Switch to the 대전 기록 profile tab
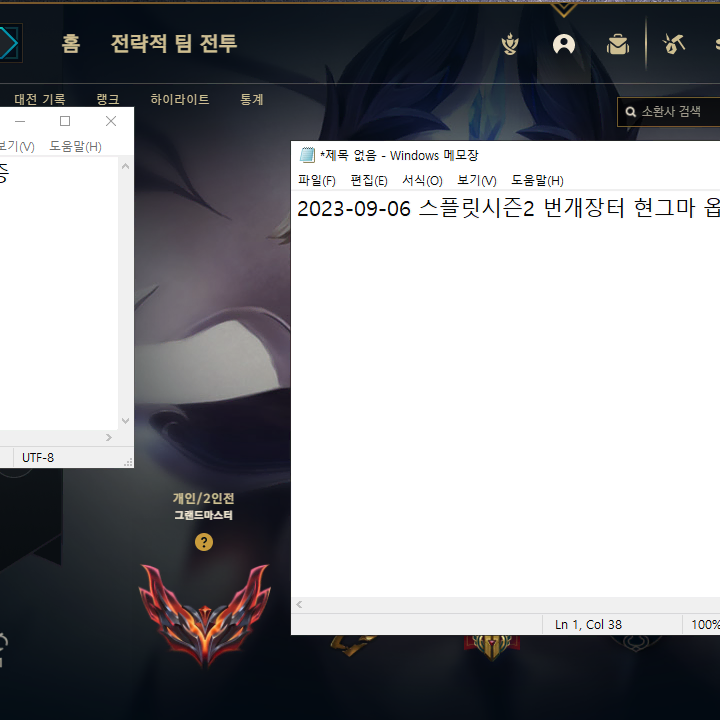This screenshot has width=720, height=720. (x=40, y=99)
